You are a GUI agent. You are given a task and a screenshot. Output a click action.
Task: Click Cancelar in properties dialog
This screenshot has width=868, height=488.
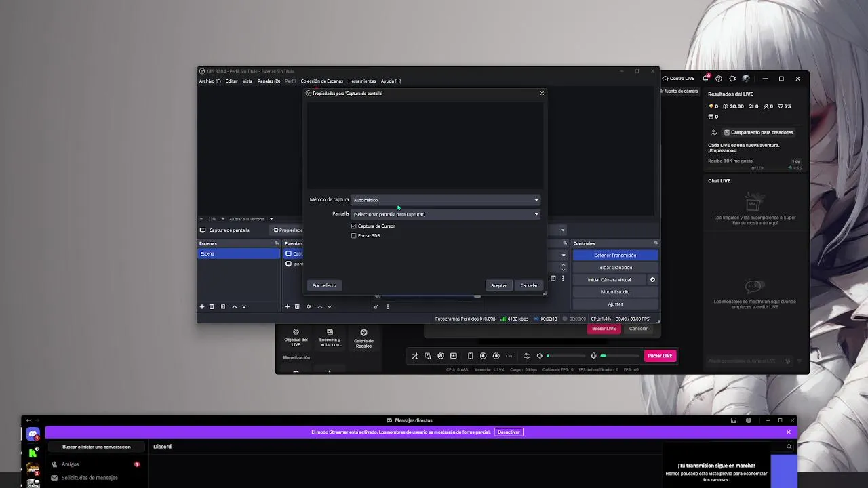click(x=529, y=285)
